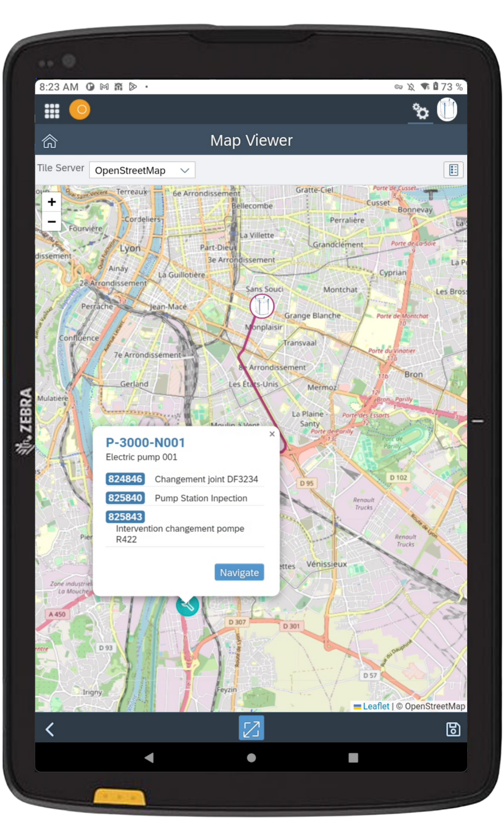Viewport: 504px width, 831px height.
Task: Click 'Intervention changement pompe R422' text
Action: coord(180,534)
